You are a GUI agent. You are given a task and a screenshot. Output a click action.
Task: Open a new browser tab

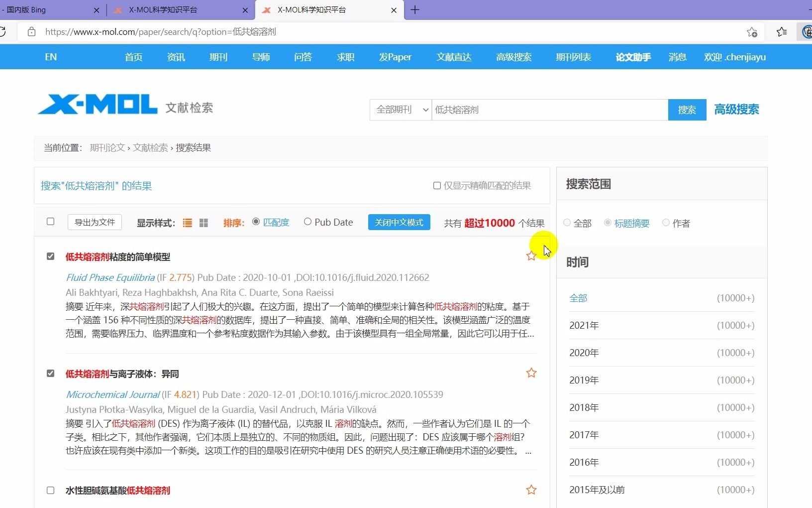click(x=415, y=10)
